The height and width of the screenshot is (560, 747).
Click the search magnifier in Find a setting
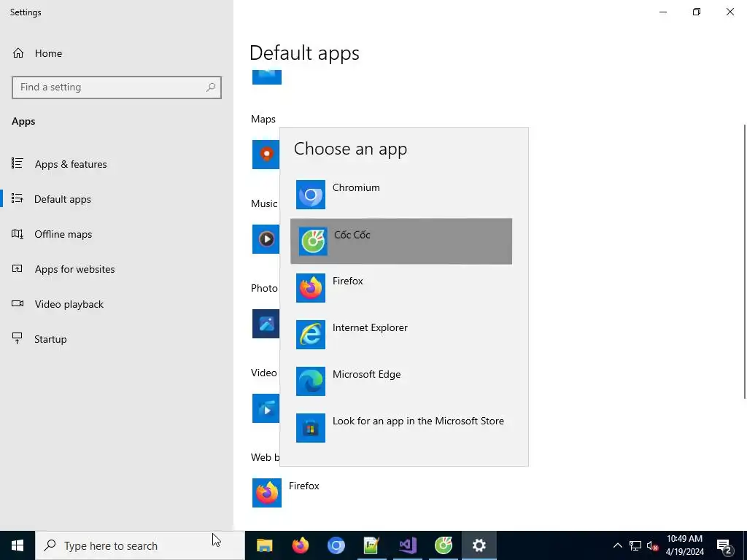pyautogui.click(x=211, y=87)
